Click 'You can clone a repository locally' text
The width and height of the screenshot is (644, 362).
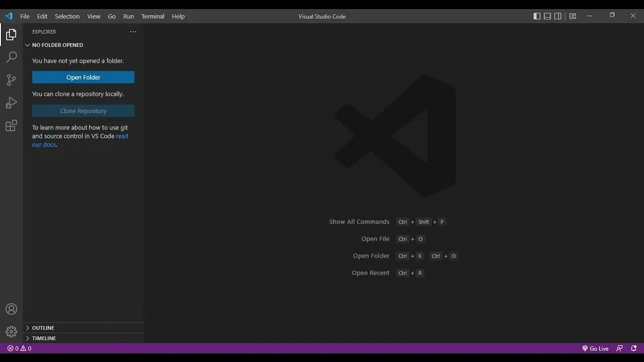78,94
